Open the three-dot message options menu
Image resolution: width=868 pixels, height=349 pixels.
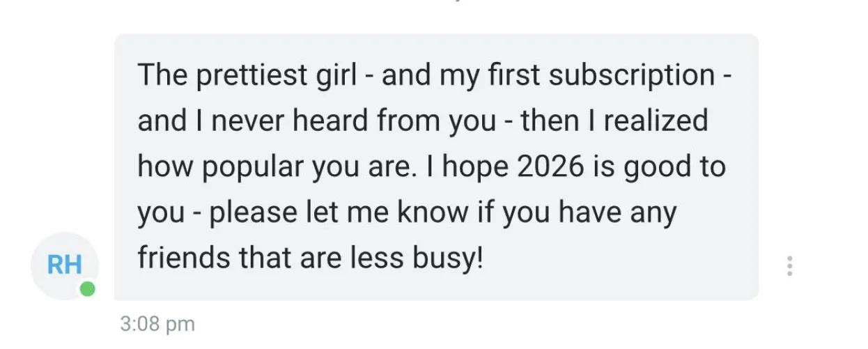point(789,265)
